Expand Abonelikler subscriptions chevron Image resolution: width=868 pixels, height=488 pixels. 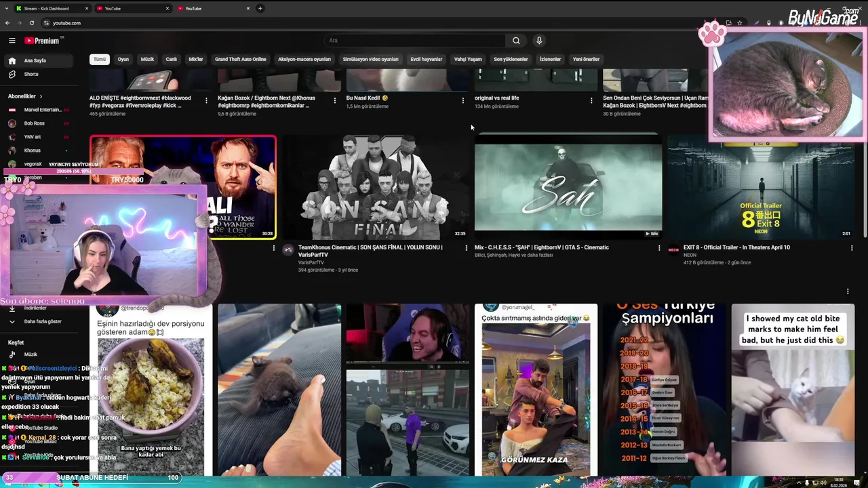[x=41, y=96]
